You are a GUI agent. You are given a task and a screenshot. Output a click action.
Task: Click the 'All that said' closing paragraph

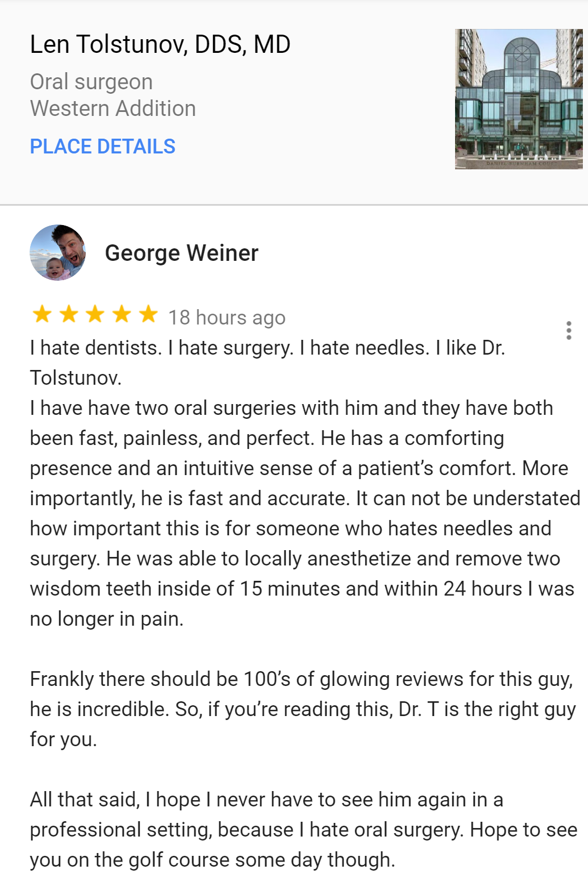pos(303,830)
